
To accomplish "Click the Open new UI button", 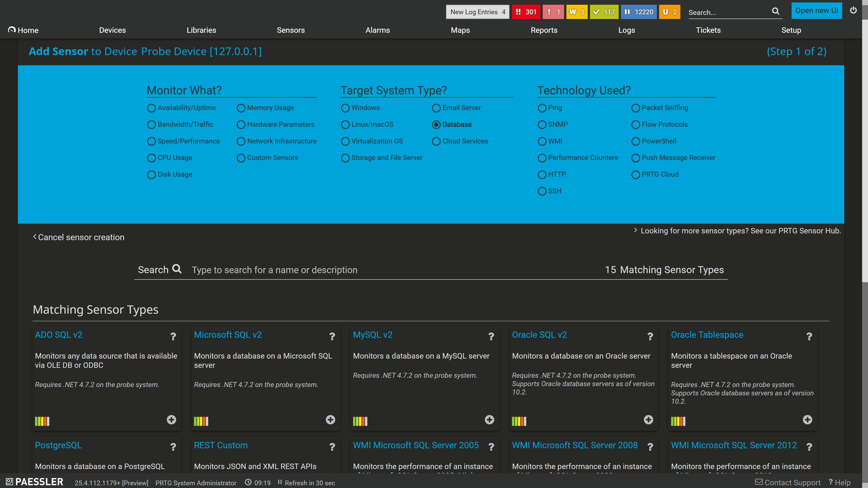I will point(816,11).
